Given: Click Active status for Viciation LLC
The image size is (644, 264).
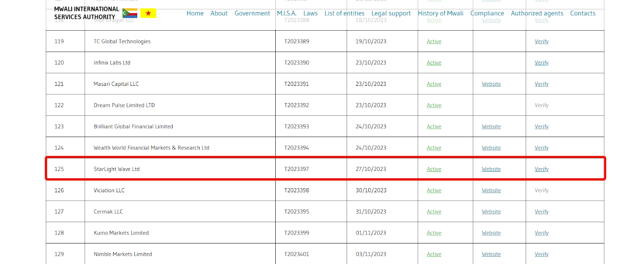Looking at the screenshot, I should [x=434, y=191].
